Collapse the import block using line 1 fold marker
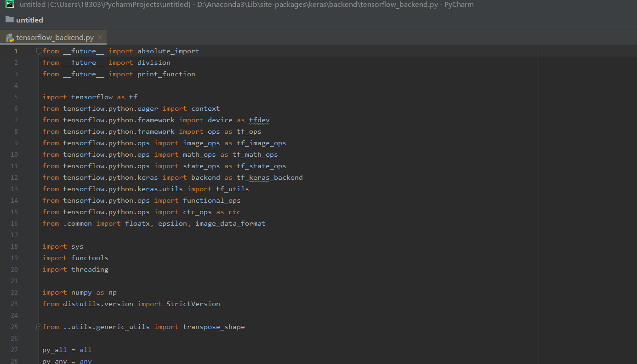The width and height of the screenshot is (637, 364). click(x=38, y=51)
